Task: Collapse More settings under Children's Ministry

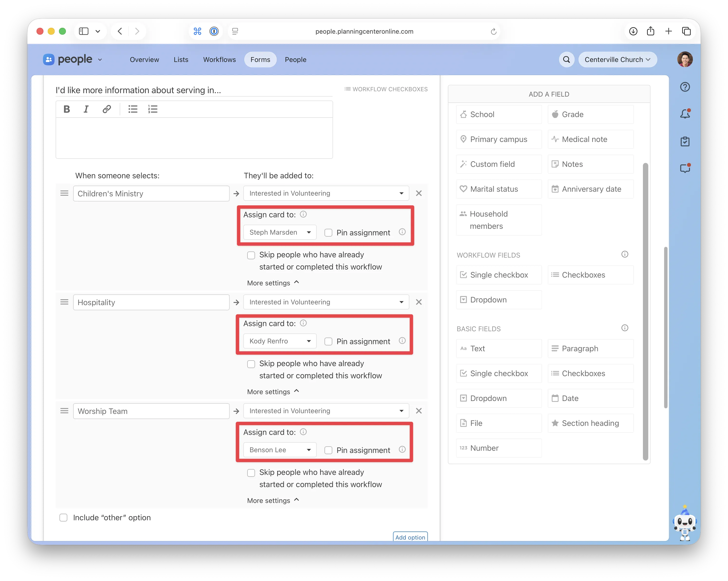Action: click(273, 283)
